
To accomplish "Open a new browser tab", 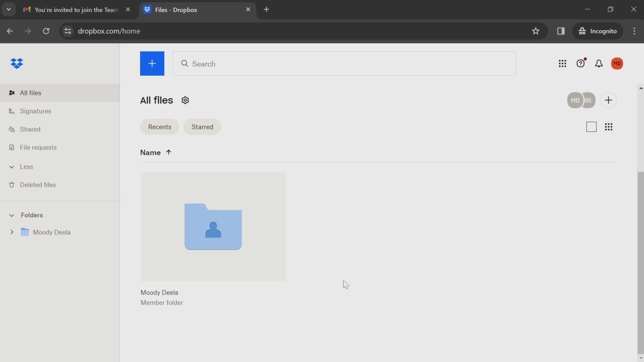I will (x=266, y=9).
